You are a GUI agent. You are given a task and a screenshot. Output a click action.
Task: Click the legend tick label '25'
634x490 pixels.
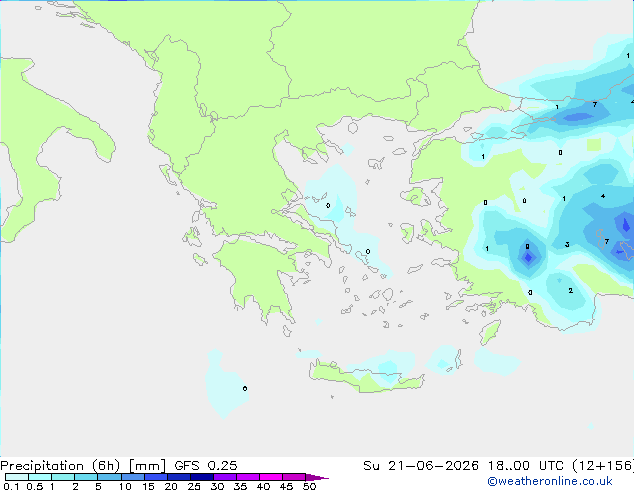[194, 486]
